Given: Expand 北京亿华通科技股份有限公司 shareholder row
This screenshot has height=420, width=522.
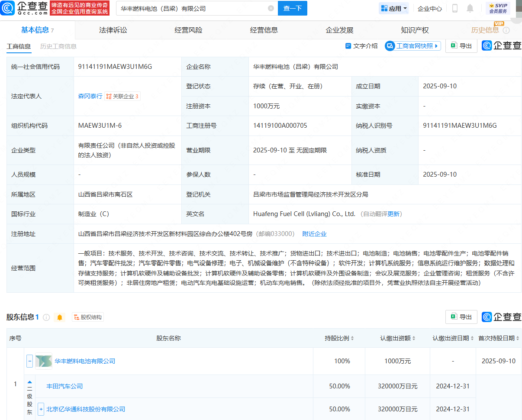Looking at the screenshot, I should [41, 409].
